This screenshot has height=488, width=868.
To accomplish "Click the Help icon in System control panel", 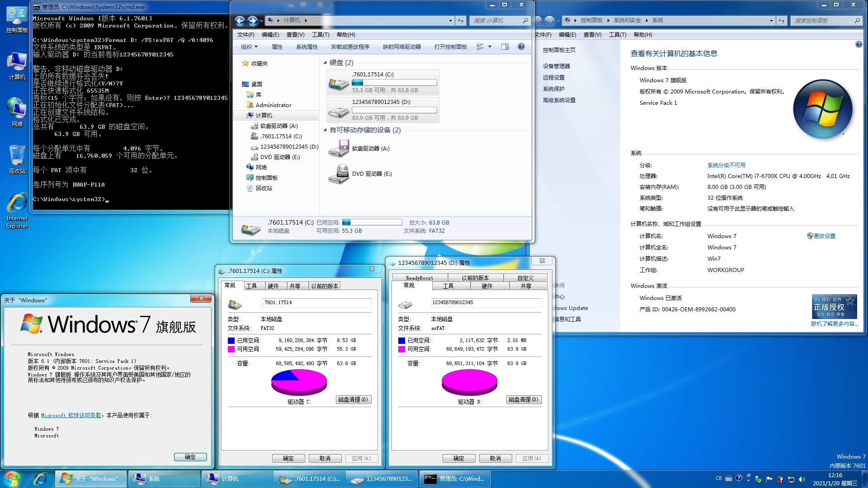I will 859,44.
